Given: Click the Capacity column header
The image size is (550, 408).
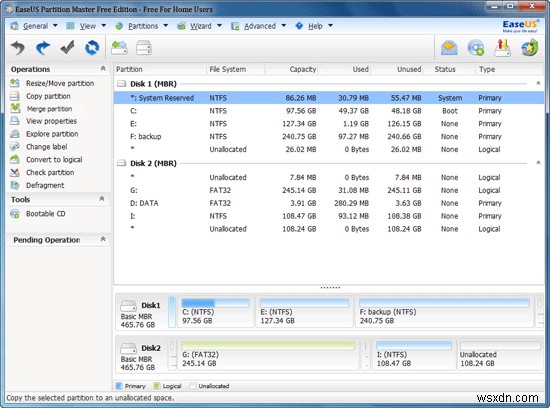Looking at the screenshot, I should (x=291, y=69).
